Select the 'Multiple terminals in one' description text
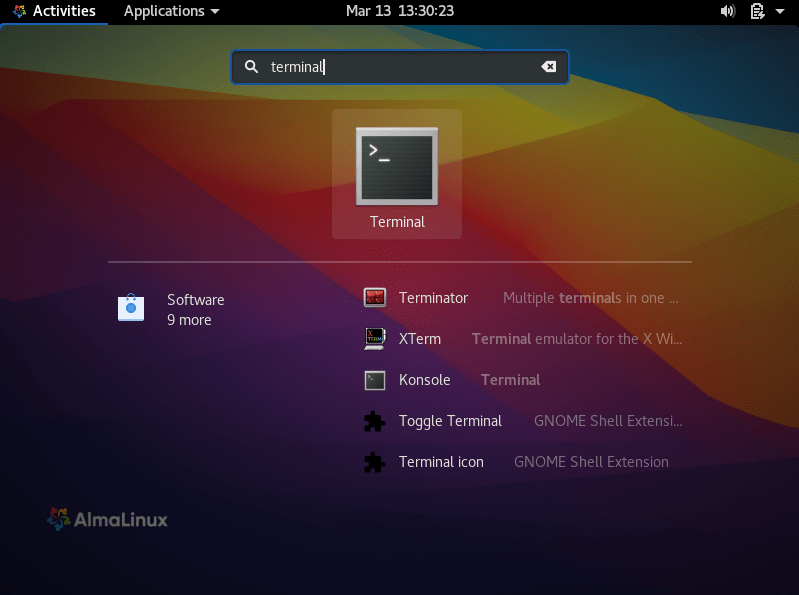The image size is (799, 595). (x=590, y=297)
